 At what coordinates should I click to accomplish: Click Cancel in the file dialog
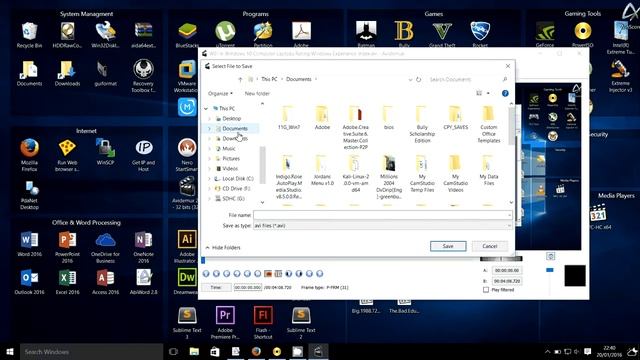point(489,246)
